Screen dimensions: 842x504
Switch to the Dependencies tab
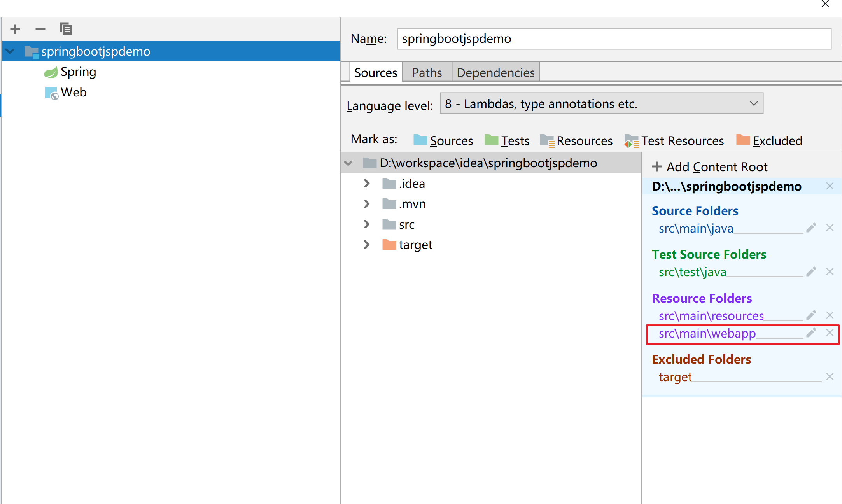pos(495,73)
